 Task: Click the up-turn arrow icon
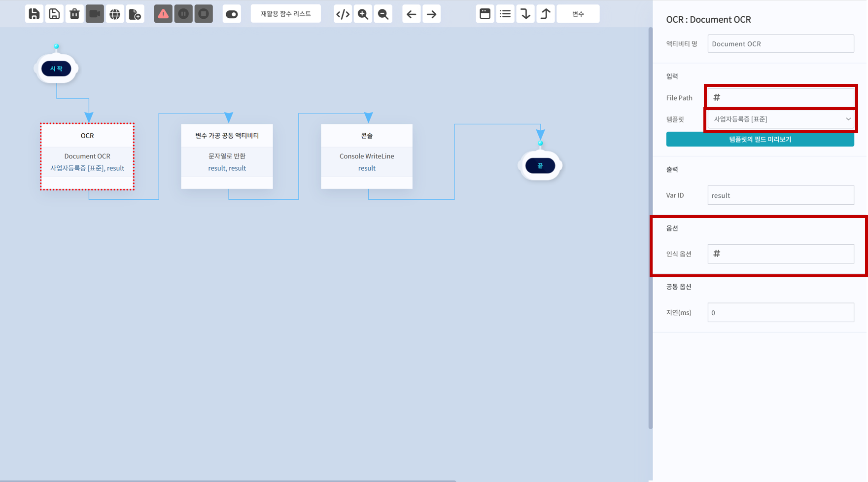tap(546, 14)
